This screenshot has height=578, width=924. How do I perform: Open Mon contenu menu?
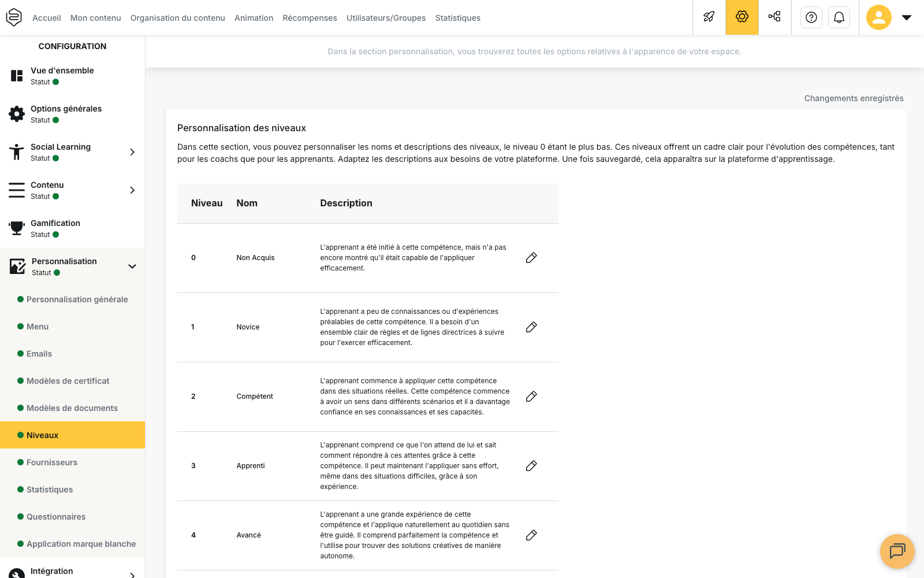tap(96, 18)
